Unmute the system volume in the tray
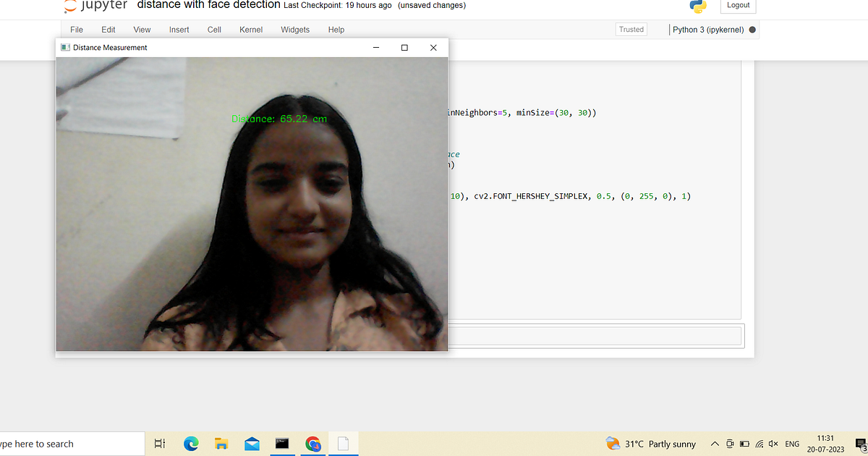 (773, 444)
